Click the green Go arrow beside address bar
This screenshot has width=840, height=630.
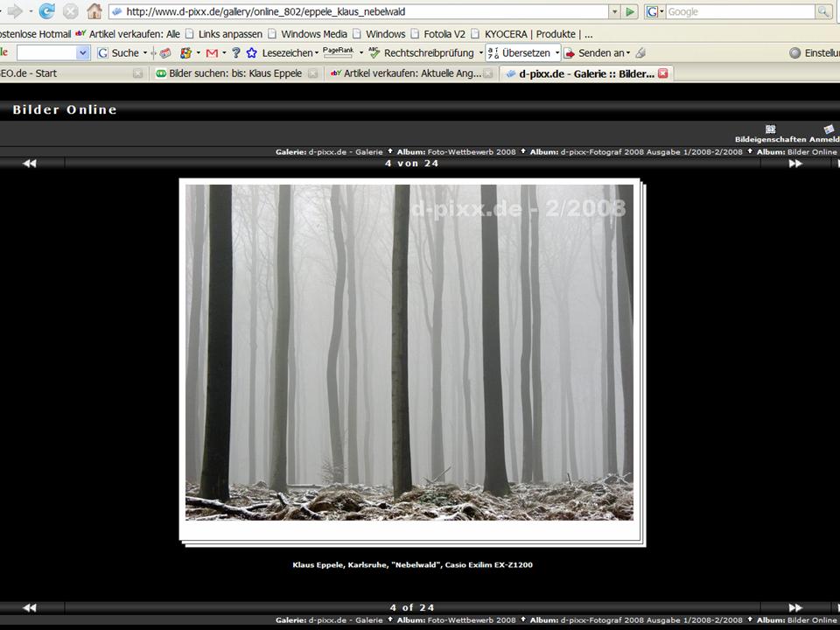[630, 12]
